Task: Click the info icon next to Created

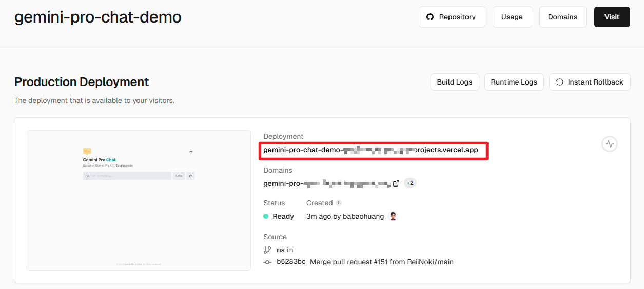Action: pyautogui.click(x=339, y=203)
